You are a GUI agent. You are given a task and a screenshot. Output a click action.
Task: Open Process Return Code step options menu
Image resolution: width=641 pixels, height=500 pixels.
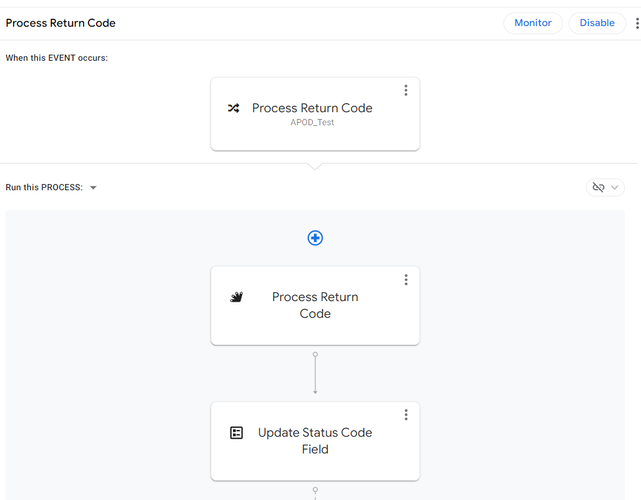coord(406,280)
